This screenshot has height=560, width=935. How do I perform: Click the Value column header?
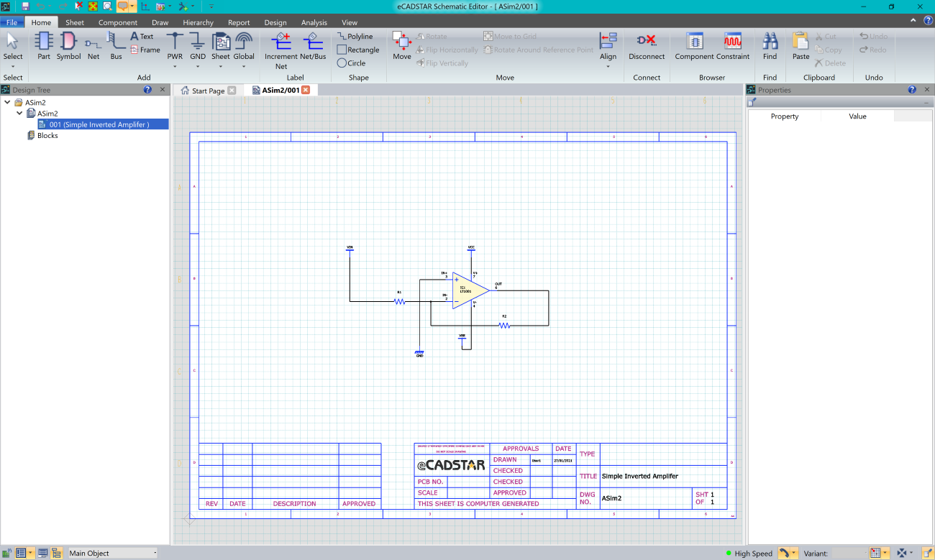857,116
